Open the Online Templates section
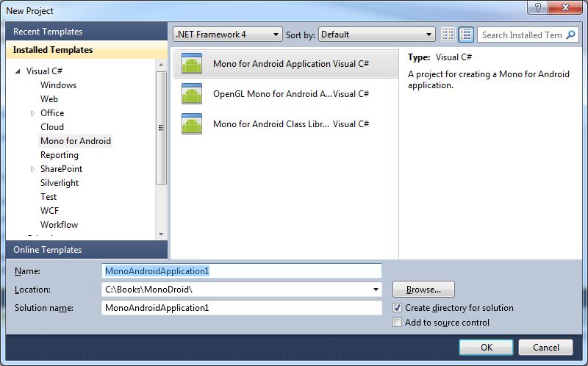588x366 pixels. click(x=87, y=249)
